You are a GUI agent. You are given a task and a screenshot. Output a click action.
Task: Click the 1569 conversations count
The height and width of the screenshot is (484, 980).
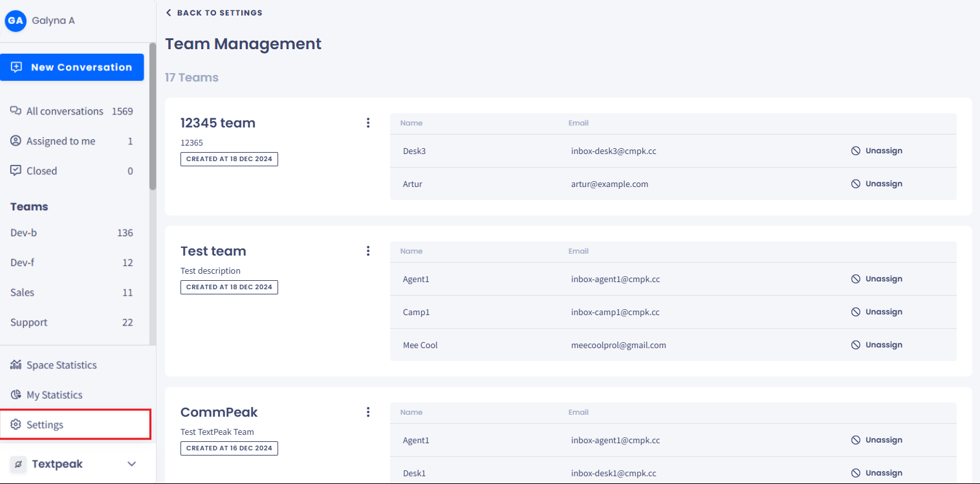click(122, 111)
